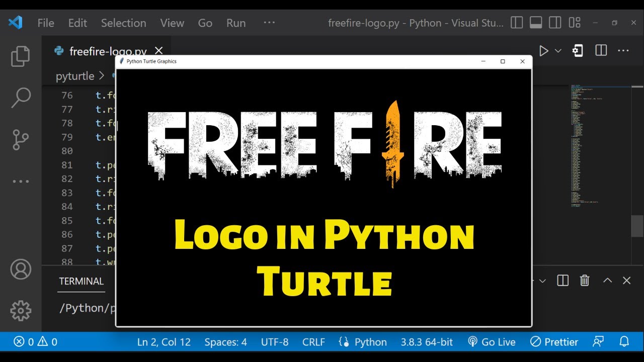Click Ln 2, Col 12 cursor position
The width and height of the screenshot is (644, 362).
pyautogui.click(x=164, y=342)
